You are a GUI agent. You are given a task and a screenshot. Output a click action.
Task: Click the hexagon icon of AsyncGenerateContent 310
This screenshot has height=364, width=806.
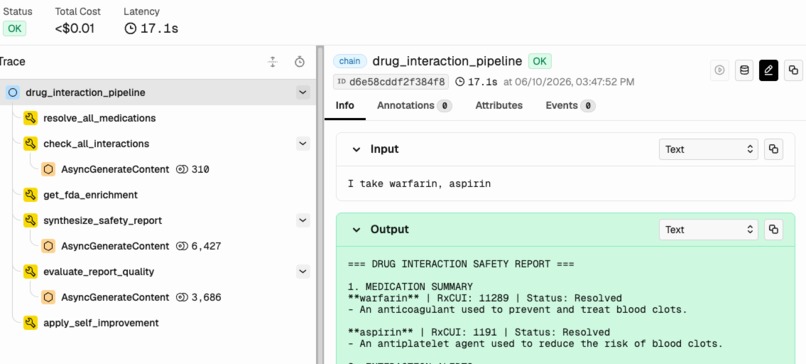48,169
